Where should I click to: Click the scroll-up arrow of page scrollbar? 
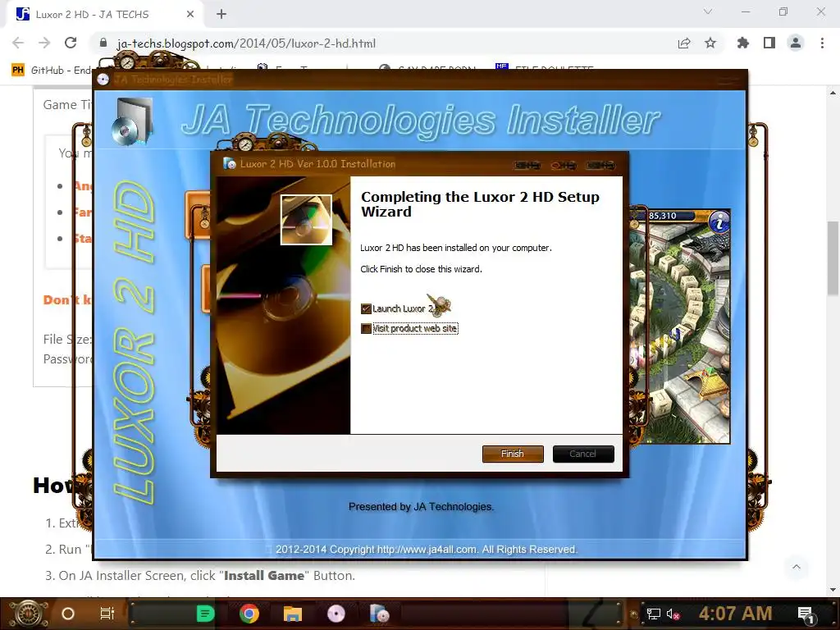833,92
